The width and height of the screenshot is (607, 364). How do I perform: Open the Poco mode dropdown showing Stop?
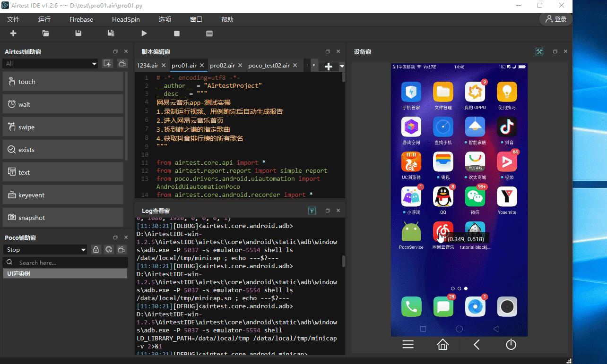click(x=45, y=249)
